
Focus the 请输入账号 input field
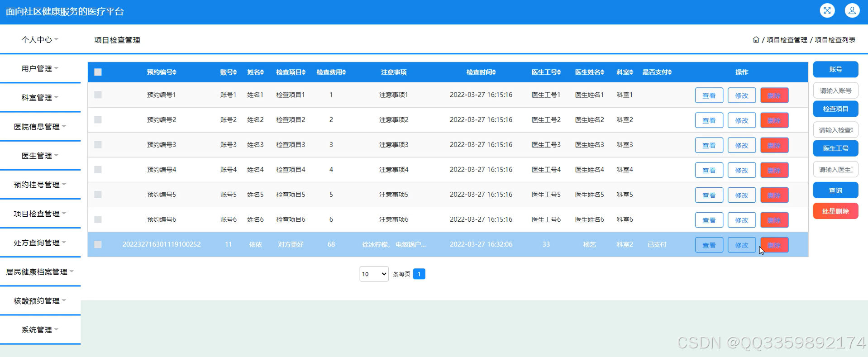click(835, 90)
